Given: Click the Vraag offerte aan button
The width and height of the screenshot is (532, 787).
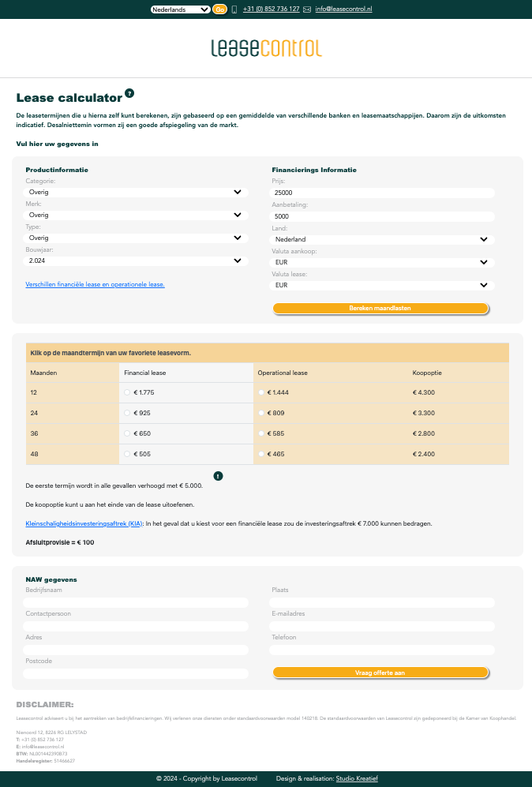Looking at the screenshot, I should tap(381, 673).
